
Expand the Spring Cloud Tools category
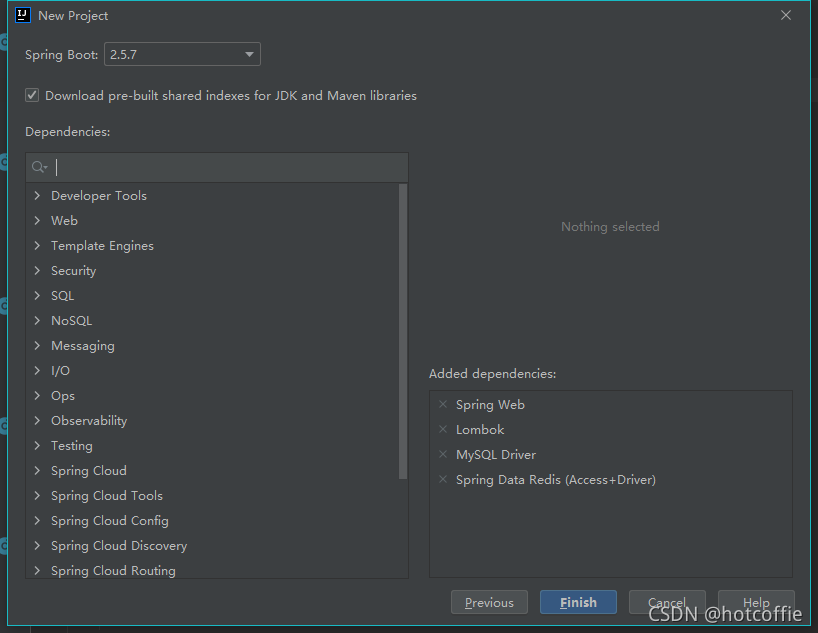(x=37, y=496)
